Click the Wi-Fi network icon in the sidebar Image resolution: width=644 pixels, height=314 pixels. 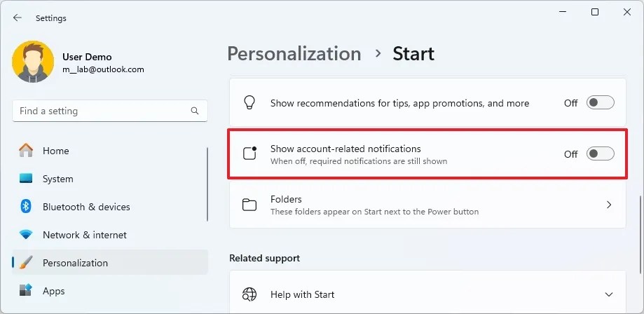pos(26,235)
